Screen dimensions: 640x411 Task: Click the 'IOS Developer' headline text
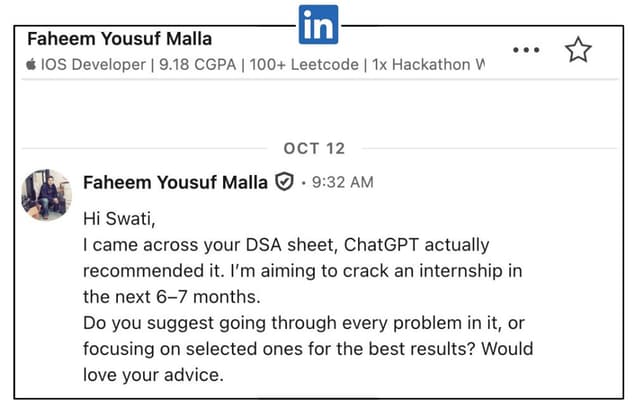pos(93,64)
